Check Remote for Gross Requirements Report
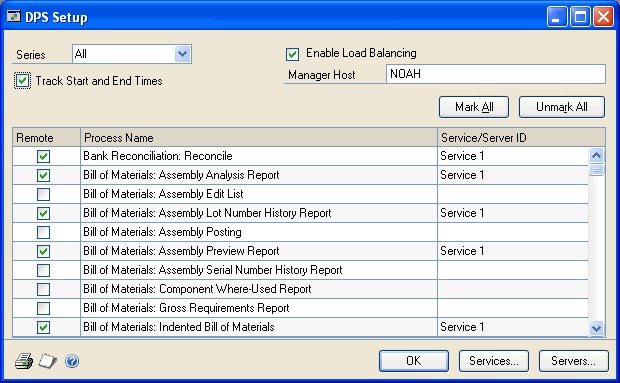Image resolution: width=620 pixels, height=383 pixels. click(x=43, y=308)
